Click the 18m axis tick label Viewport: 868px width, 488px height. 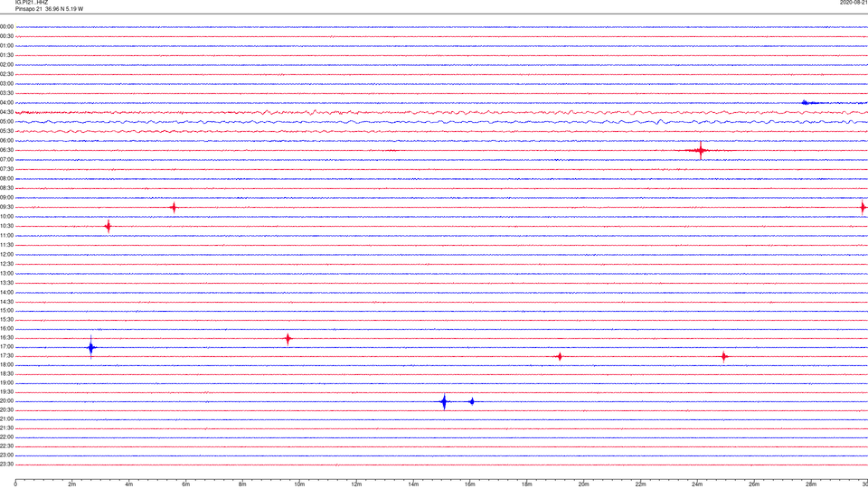point(526,484)
